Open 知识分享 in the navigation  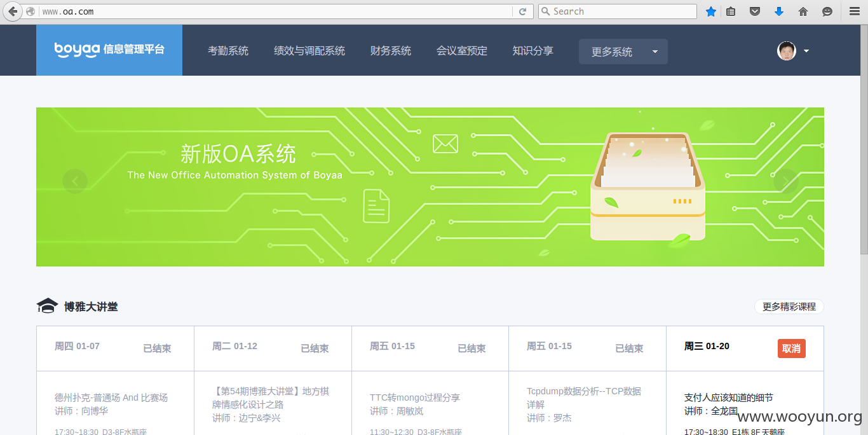point(533,51)
